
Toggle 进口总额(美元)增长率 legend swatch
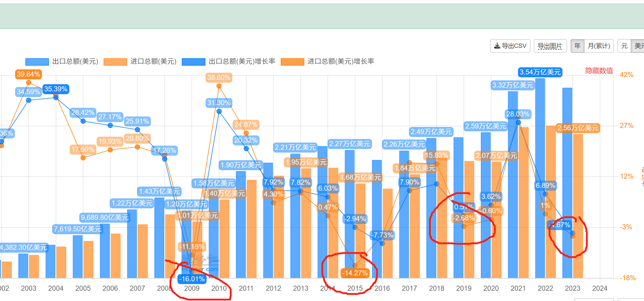click(x=292, y=62)
